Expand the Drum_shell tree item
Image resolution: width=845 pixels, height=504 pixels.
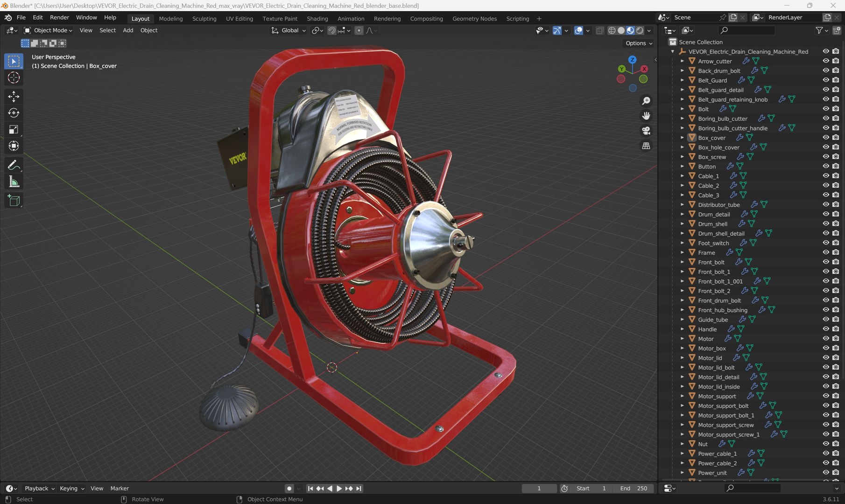pyautogui.click(x=682, y=224)
